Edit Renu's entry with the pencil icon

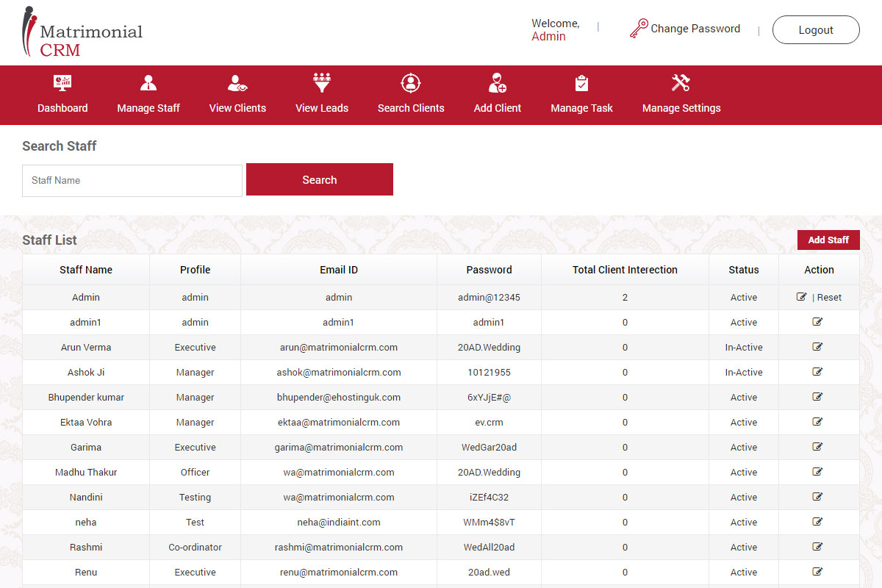pyautogui.click(x=818, y=572)
